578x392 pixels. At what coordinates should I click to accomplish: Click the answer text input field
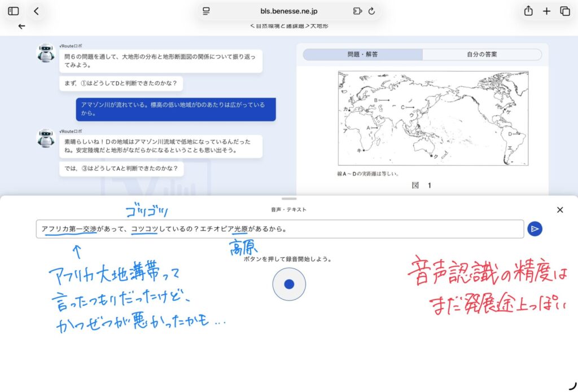[279, 229]
